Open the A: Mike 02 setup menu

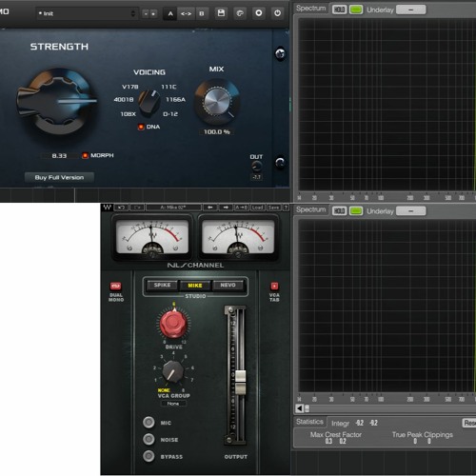[173, 208]
